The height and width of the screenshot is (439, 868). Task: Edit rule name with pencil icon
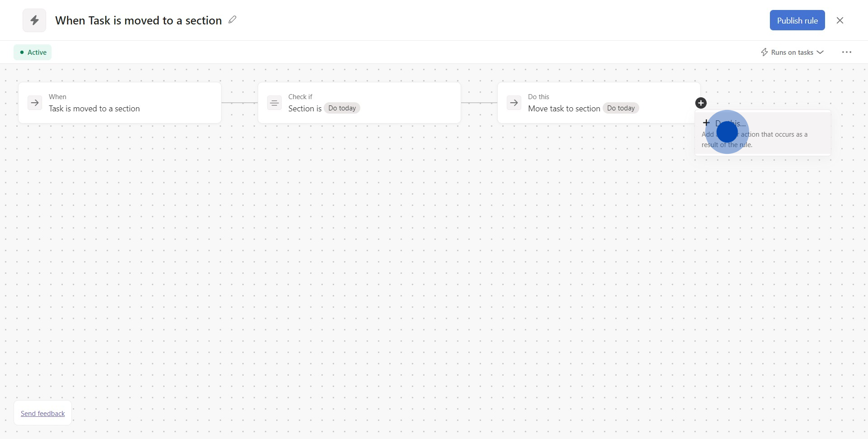(232, 20)
